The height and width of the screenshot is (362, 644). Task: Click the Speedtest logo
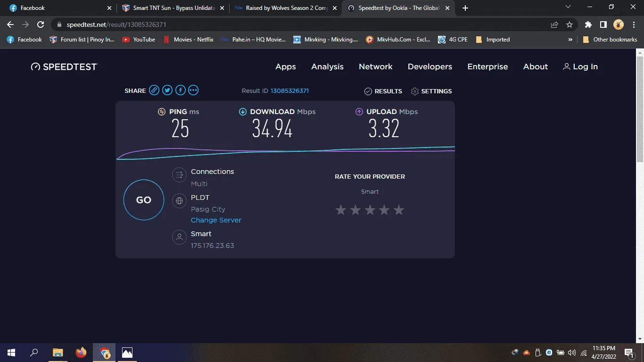point(64,67)
